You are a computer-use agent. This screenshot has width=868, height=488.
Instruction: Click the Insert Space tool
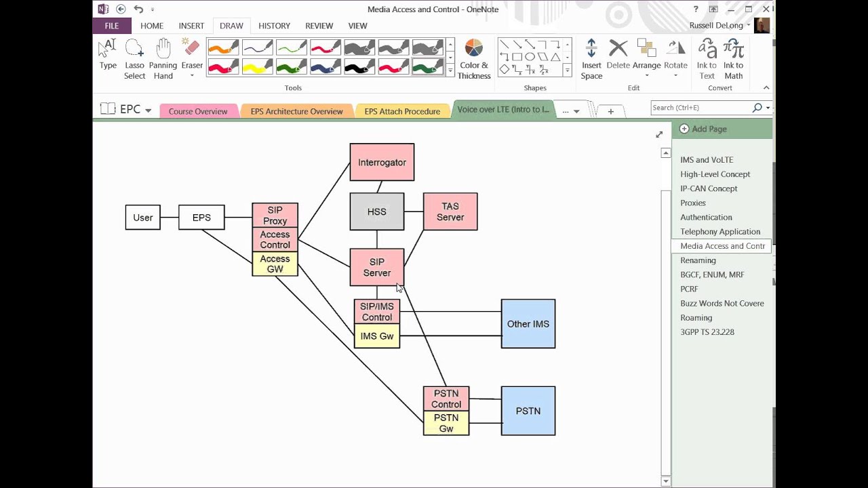coord(591,59)
